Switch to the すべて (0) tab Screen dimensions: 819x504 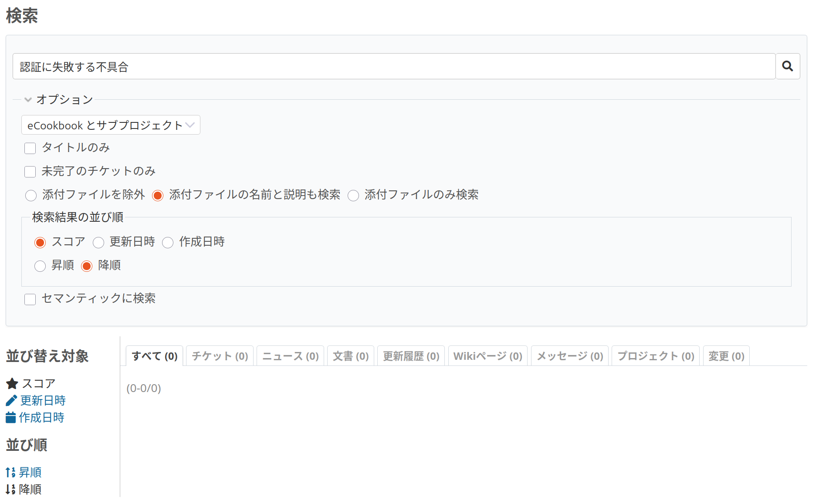click(x=154, y=356)
